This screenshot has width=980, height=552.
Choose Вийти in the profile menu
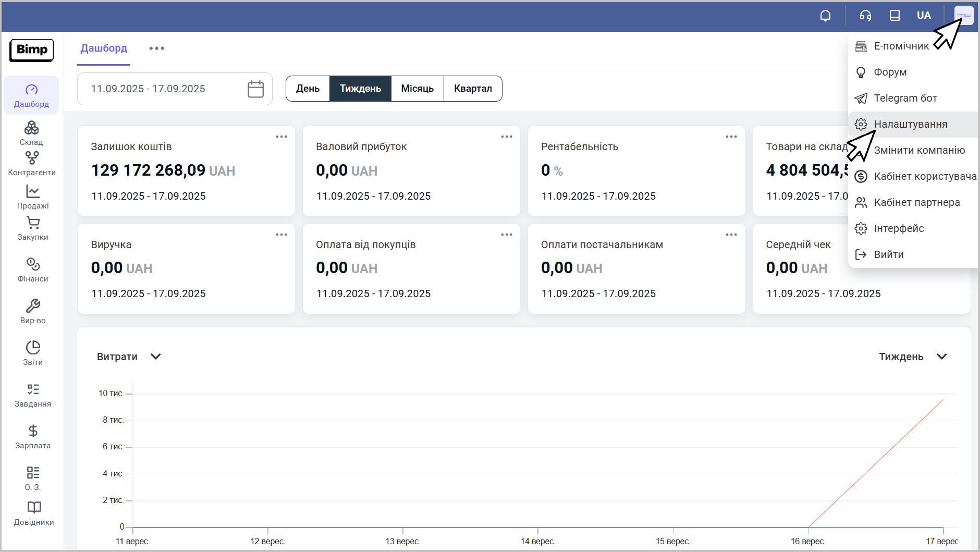888,254
